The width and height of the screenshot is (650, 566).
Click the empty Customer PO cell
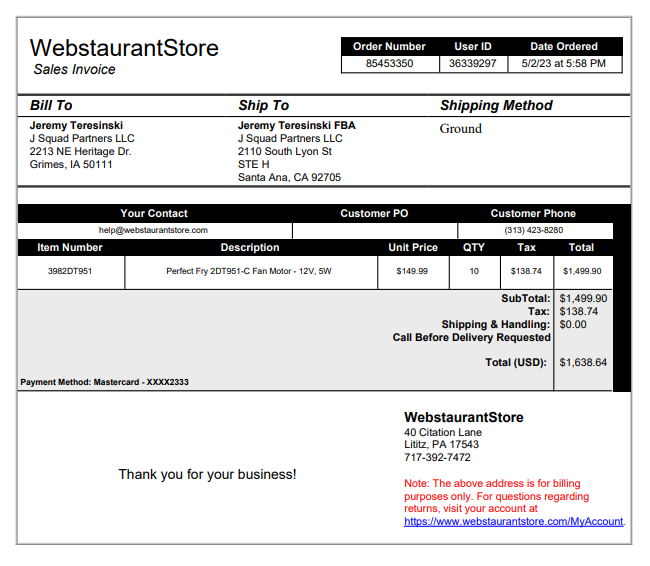(375, 231)
